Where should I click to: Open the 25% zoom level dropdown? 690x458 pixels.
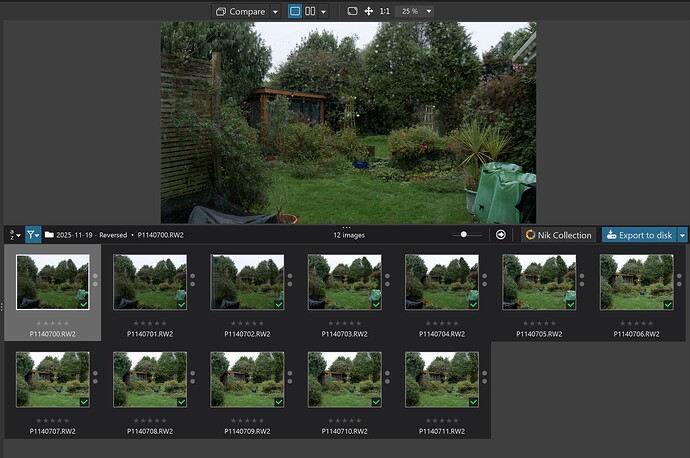[415, 11]
